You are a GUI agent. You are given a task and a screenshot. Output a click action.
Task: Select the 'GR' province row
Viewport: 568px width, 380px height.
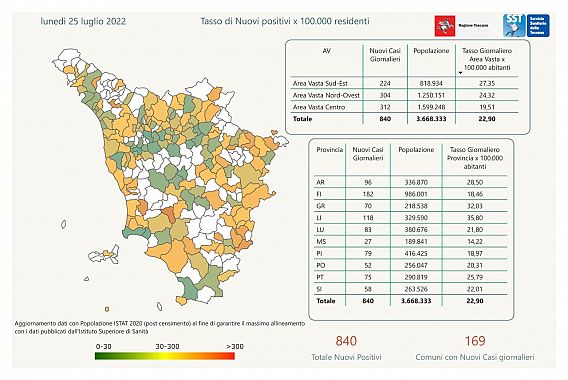point(411,206)
